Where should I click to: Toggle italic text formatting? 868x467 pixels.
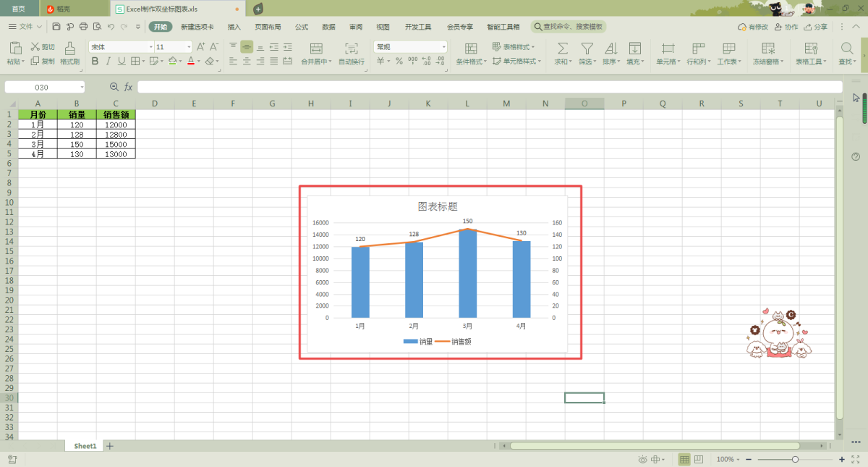(x=108, y=62)
